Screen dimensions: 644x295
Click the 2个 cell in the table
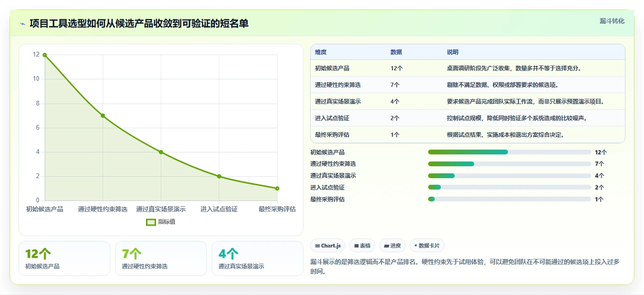pyautogui.click(x=395, y=118)
